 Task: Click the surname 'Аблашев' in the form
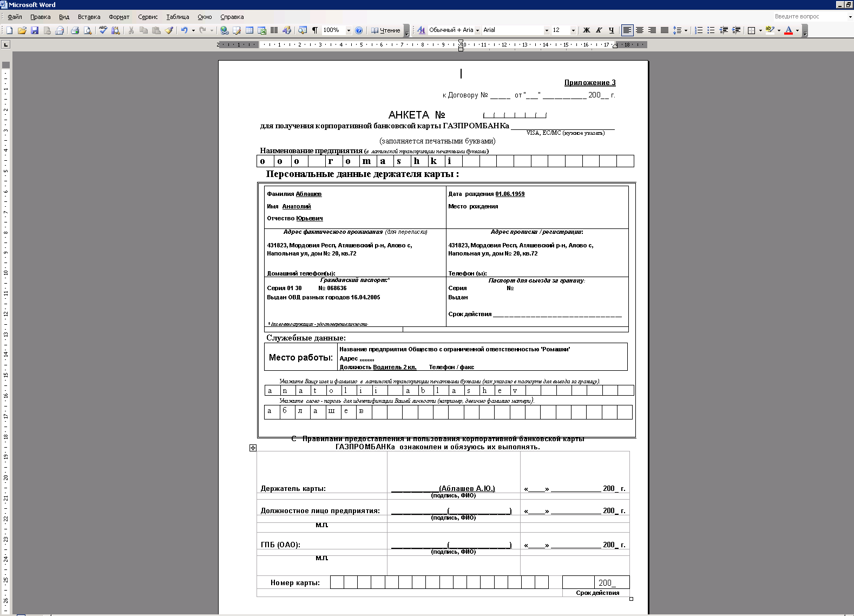pos(308,194)
